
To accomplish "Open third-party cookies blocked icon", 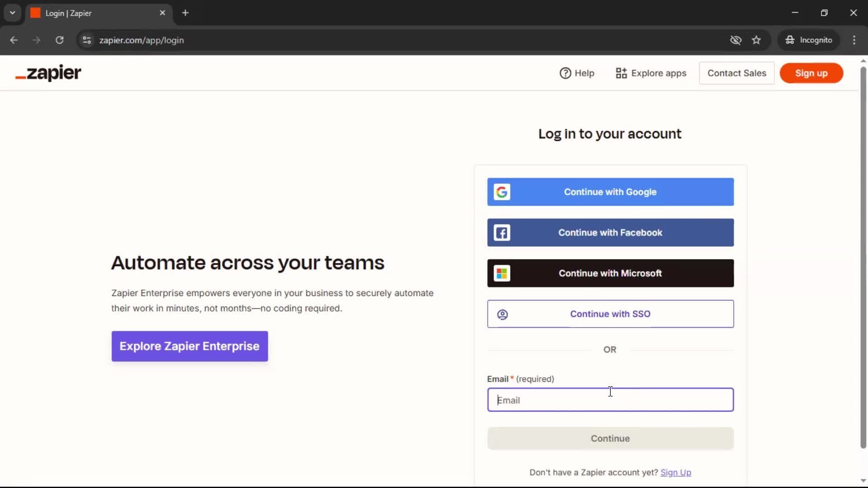I will 736,40.
